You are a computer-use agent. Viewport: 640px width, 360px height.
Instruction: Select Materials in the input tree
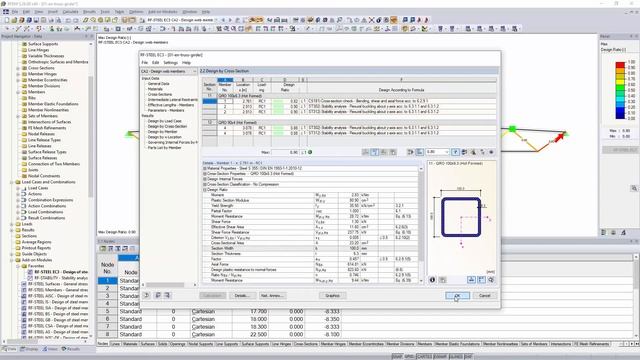pyautogui.click(x=155, y=89)
